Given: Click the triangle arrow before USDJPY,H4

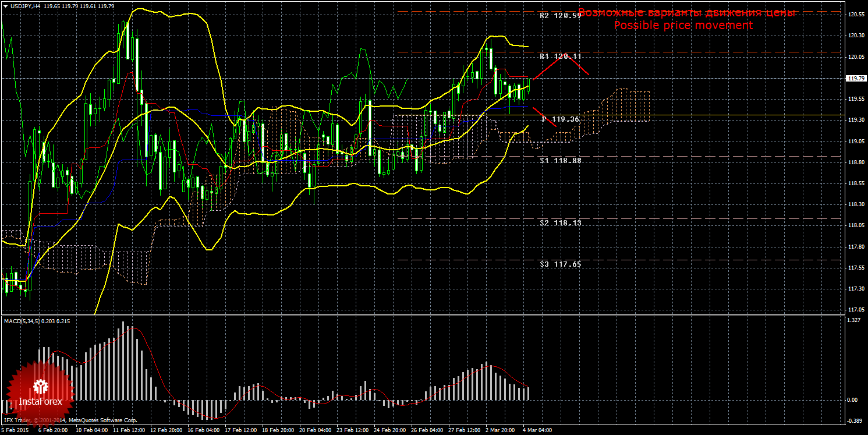Looking at the screenshot, I should pyautogui.click(x=6, y=6).
